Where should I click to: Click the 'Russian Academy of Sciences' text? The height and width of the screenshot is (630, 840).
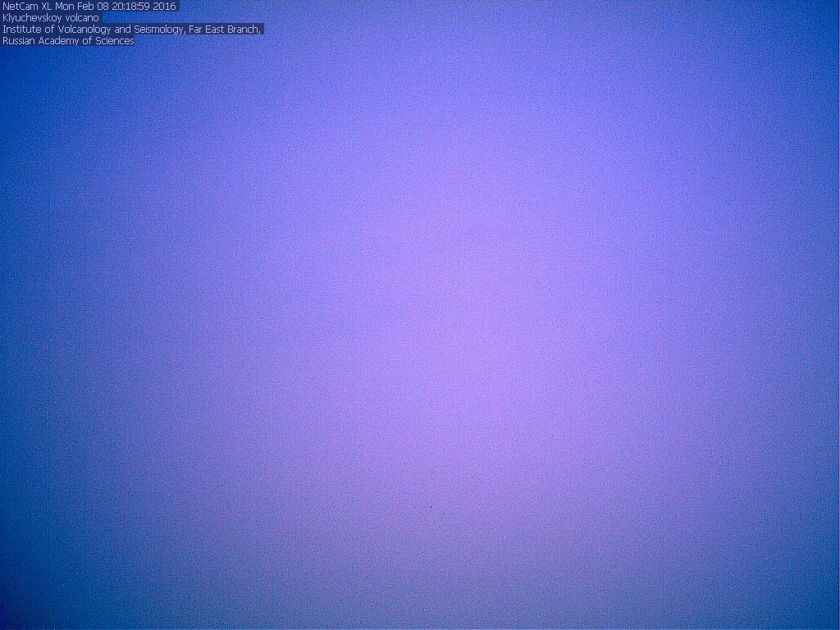pyautogui.click(x=68, y=41)
